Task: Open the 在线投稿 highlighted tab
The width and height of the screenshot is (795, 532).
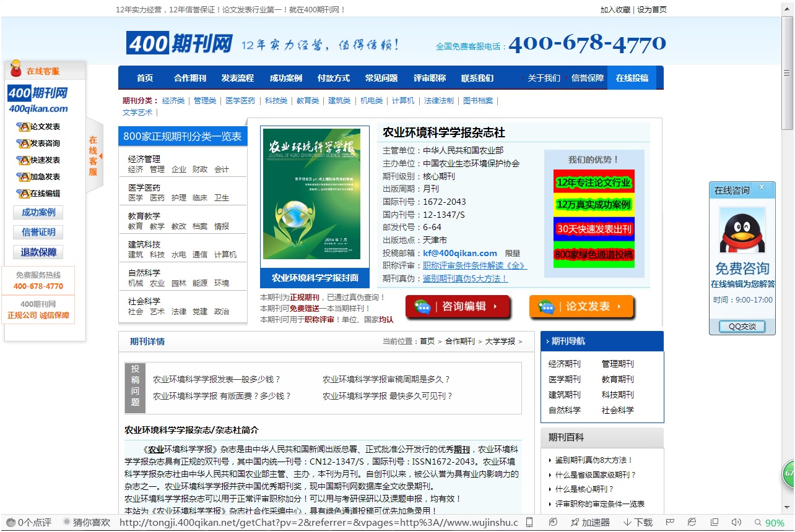Action: tap(632, 78)
